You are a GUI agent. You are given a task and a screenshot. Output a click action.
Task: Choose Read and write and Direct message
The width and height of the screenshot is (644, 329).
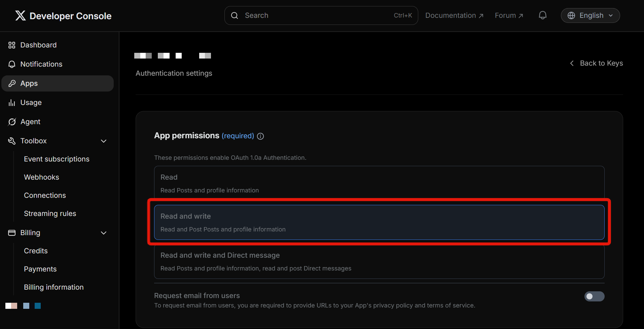click(379, 262)
